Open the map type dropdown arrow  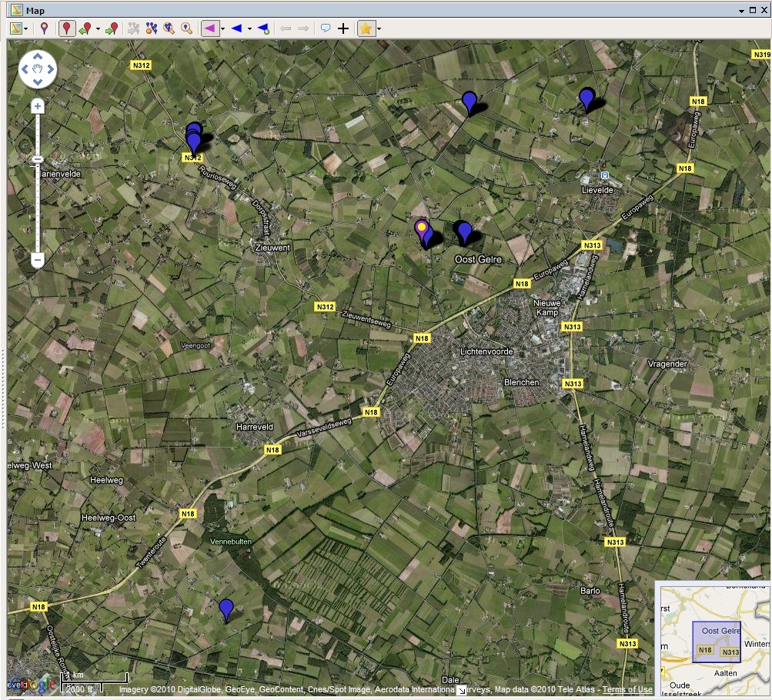point(26,28)
